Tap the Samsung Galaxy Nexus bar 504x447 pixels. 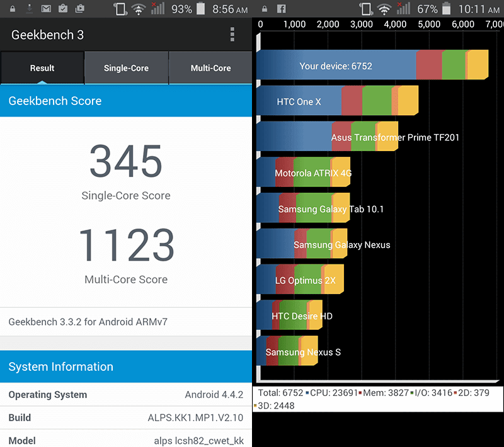coord(302,244)
